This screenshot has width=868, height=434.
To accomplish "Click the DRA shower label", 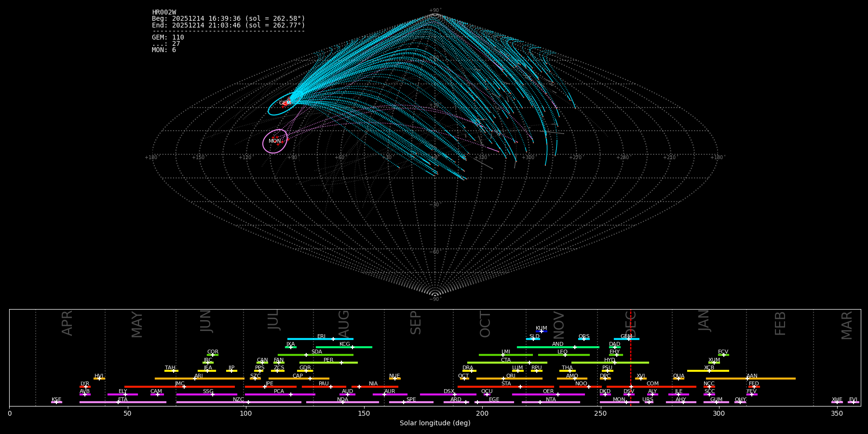I will tap(468, 368).
